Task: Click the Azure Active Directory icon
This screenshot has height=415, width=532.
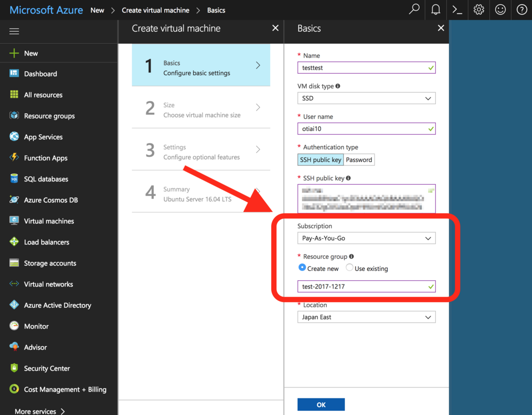Action: (14, 305)
